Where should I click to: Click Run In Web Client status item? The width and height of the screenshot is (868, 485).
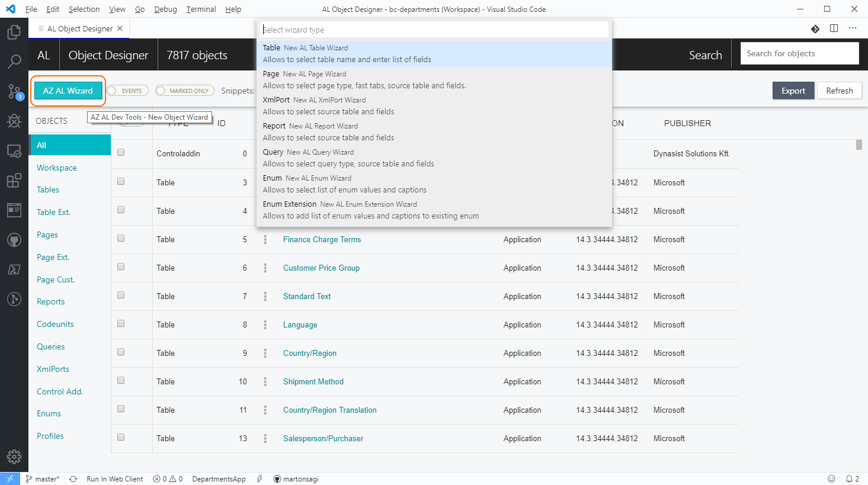pyautogui.click(x=115, y=478)
